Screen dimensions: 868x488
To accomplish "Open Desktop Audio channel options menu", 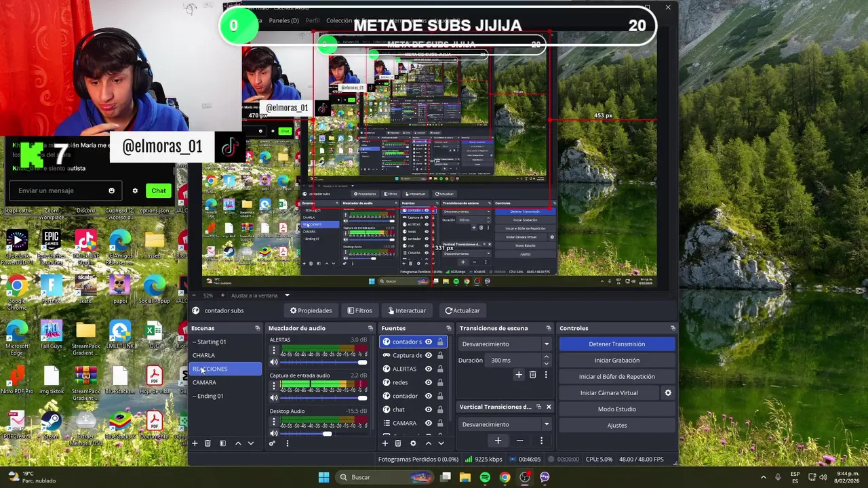I will 274,422.
